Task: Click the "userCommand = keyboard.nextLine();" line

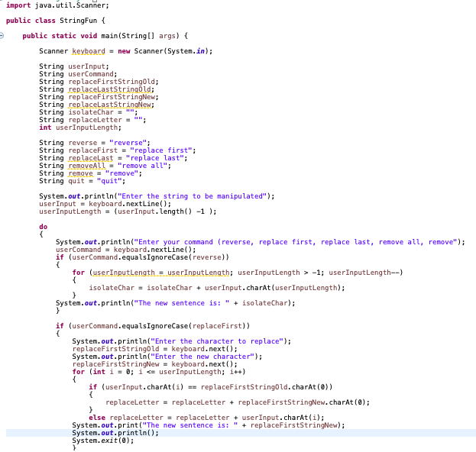Action: click(125, 250)
